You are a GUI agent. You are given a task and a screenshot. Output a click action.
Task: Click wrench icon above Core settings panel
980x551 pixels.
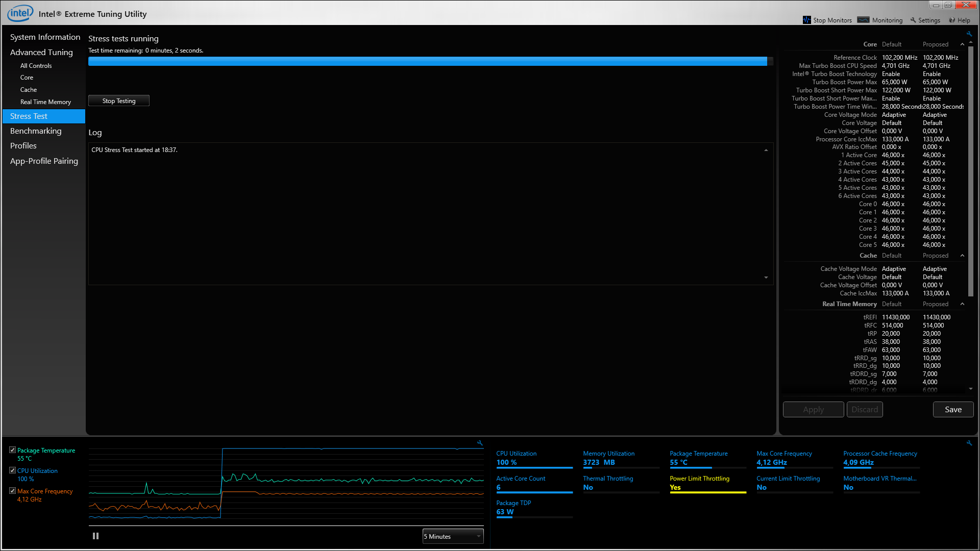[969, 34]
